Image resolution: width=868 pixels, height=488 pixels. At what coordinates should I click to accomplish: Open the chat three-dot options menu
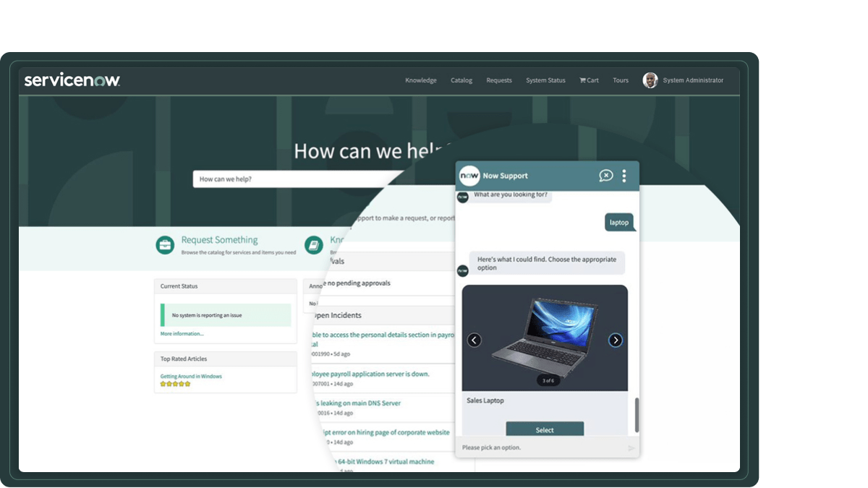[x=624, y=176]
